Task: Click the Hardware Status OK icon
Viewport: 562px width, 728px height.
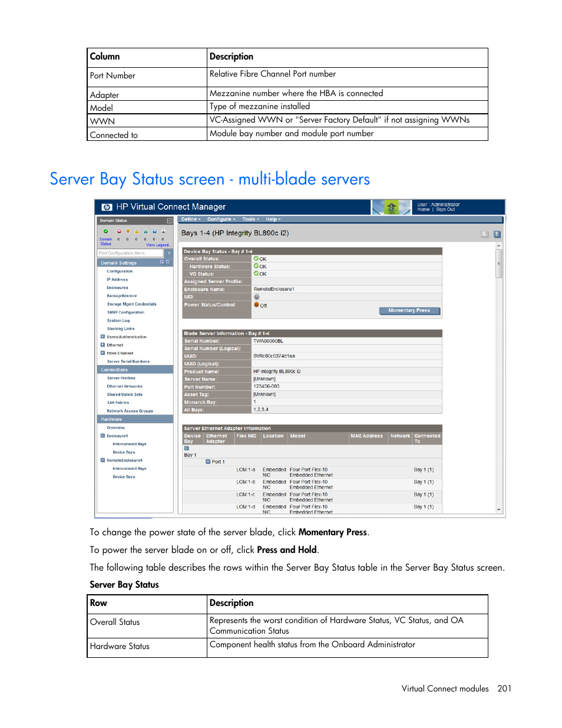Action: coord(256,266)
